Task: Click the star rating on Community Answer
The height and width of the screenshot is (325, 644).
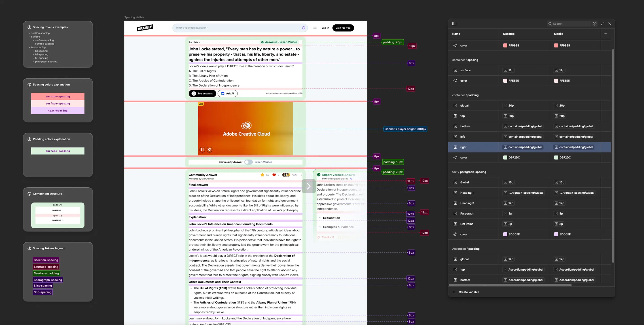Action: click(x=262, y=175)
